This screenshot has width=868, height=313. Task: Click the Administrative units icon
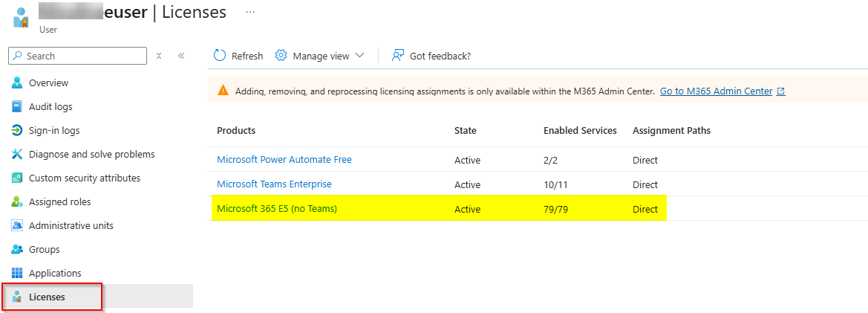pos(18,225)
